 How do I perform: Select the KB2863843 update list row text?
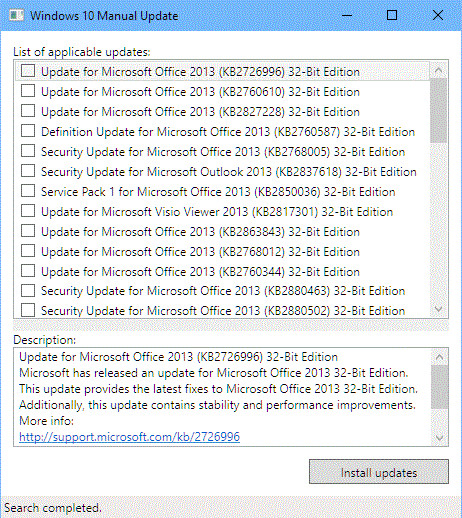[200, 232]
